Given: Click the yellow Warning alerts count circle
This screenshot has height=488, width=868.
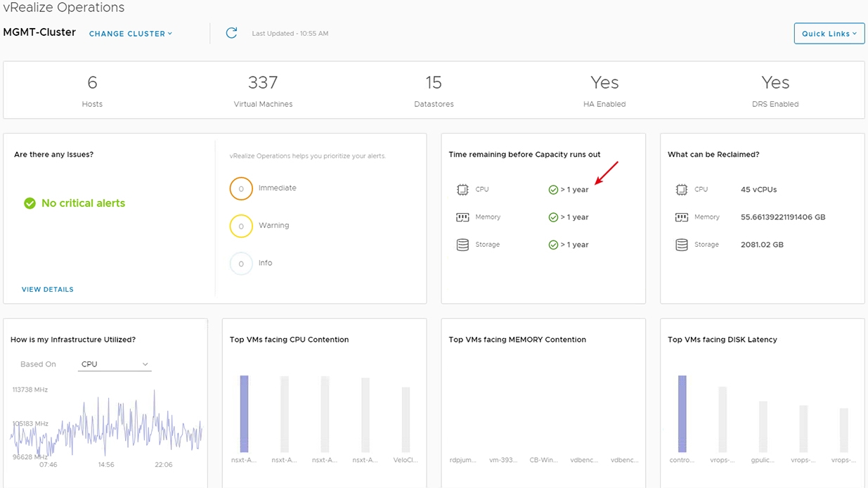Looking at the screenshot, I should (241, 226).
